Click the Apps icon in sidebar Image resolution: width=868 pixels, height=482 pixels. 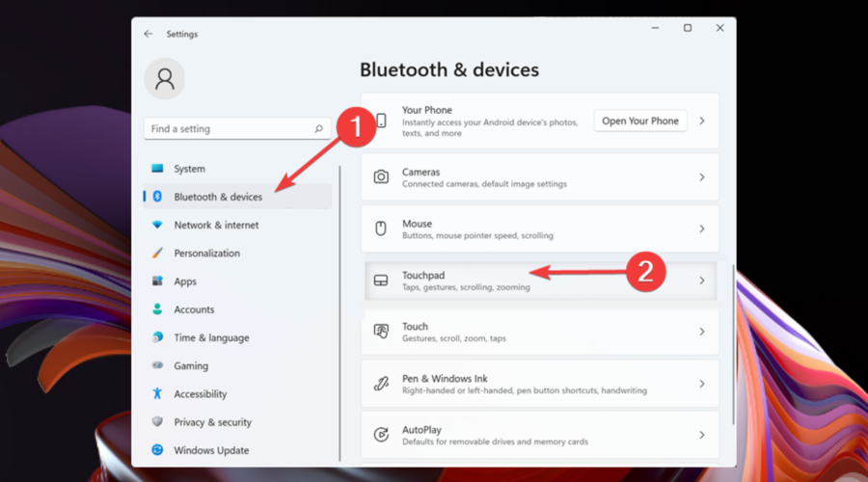[157, 281]
